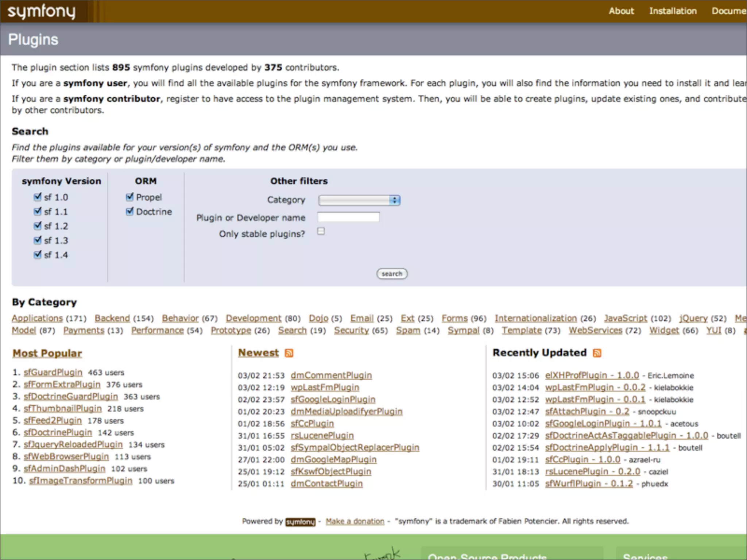Disable the Doctrine ORM checkbox
Viewport: 747px width, 560px height.
[129, 211]
